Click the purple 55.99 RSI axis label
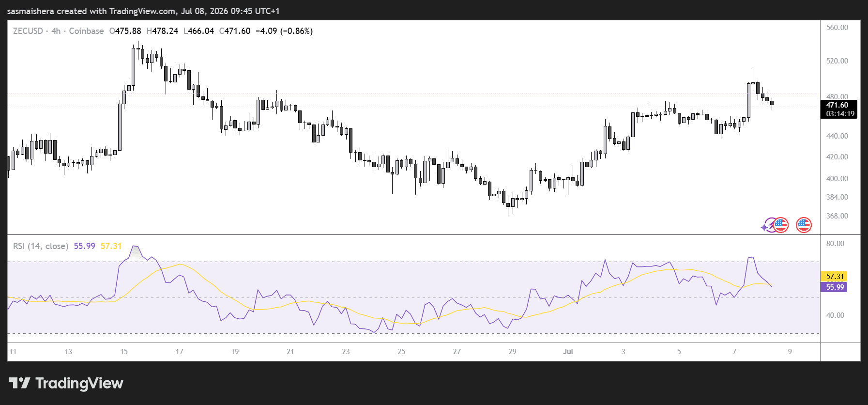 pyautogui.click(x=834, y=287)
